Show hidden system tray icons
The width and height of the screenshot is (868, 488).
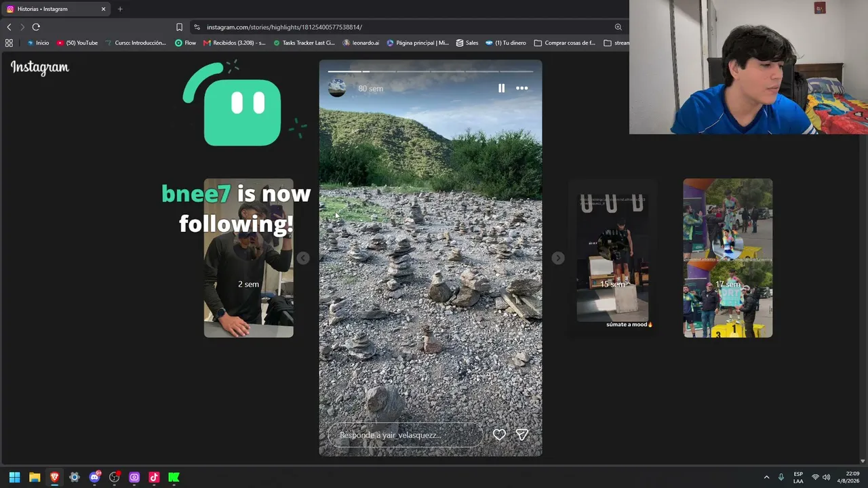[x=767, y=477]
